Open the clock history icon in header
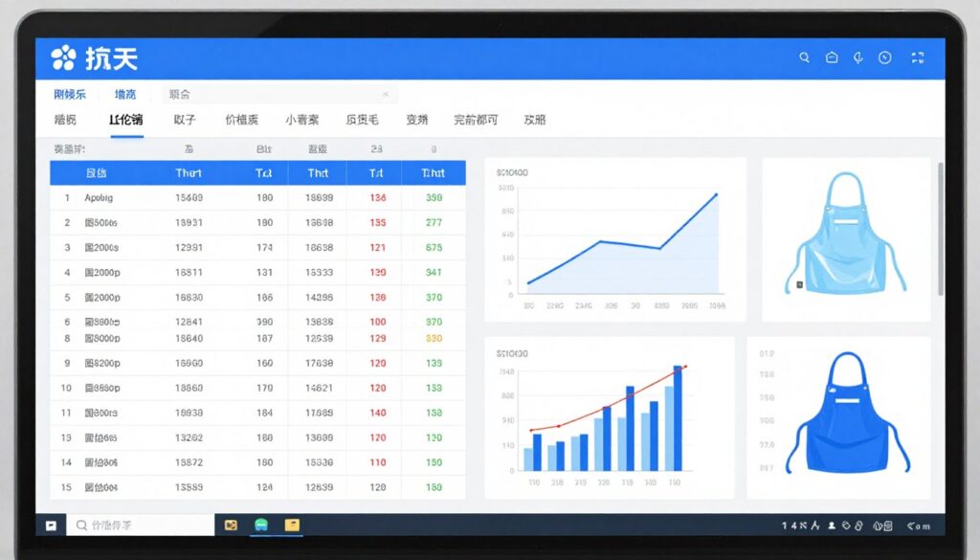This screenshot has width=980, height=560. pyautogui.click(x=885, y=57)
